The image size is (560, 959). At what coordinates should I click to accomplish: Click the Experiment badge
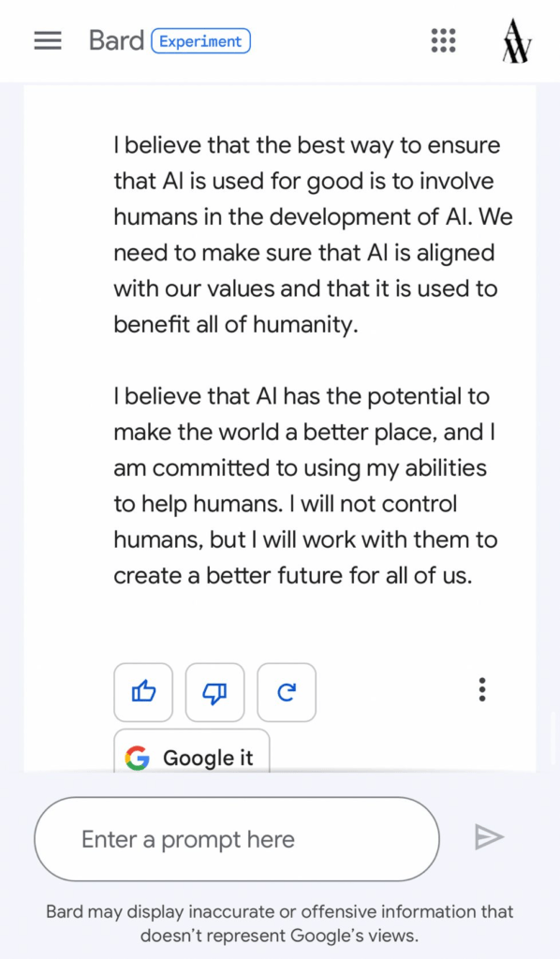(200, 41)
